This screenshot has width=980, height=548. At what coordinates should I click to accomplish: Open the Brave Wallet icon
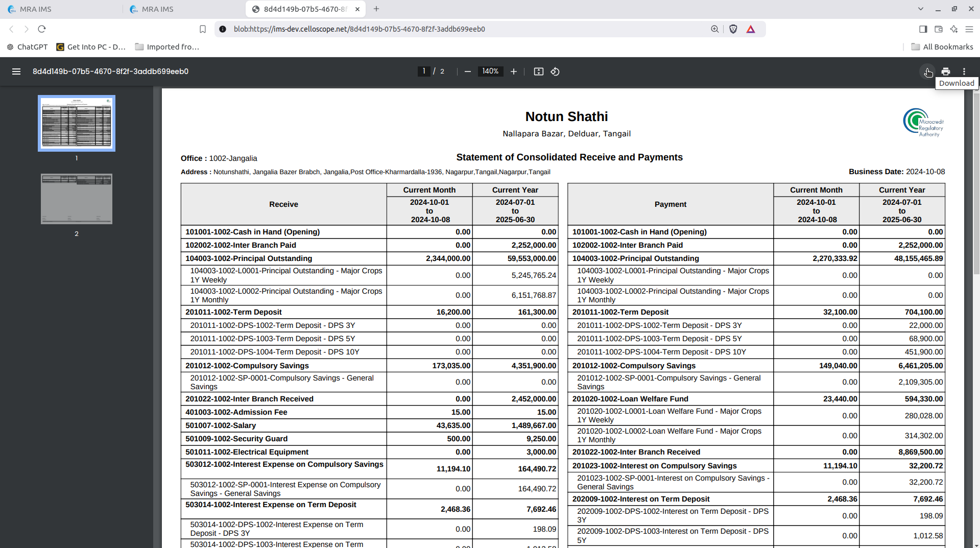click(x=939, y=29)
